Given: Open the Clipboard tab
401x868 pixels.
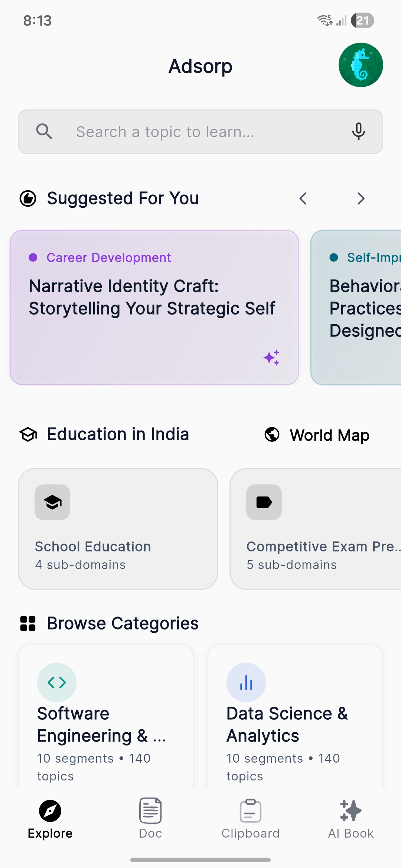Looking at the screenshot, I should (x=251, y=818).
